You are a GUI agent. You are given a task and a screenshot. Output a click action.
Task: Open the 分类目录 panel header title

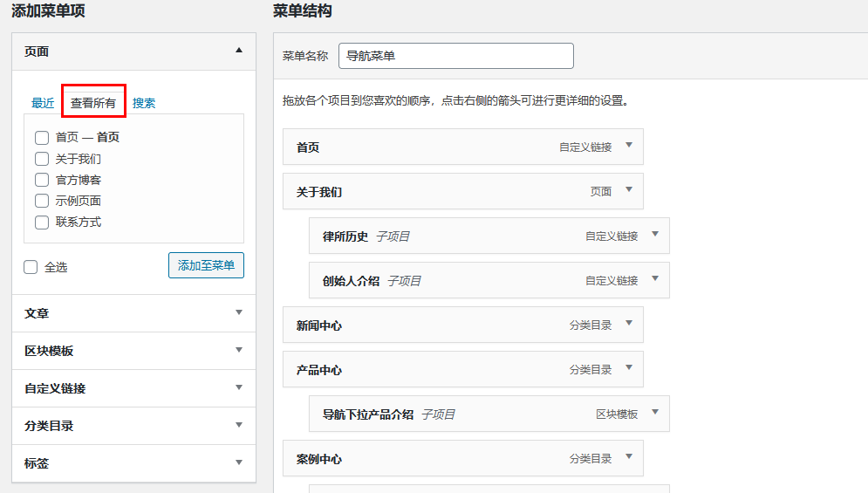49,426
